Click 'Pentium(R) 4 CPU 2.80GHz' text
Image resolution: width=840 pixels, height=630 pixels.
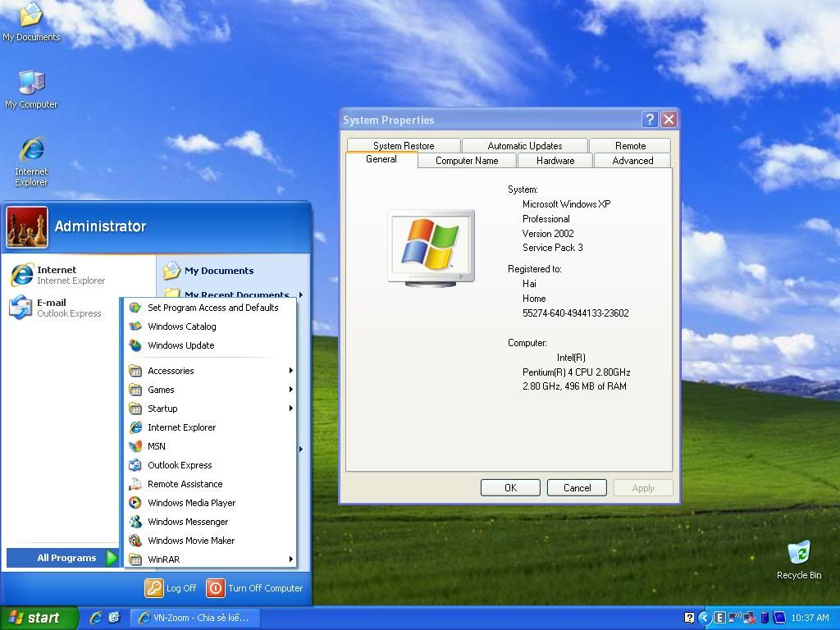point(576,372)
